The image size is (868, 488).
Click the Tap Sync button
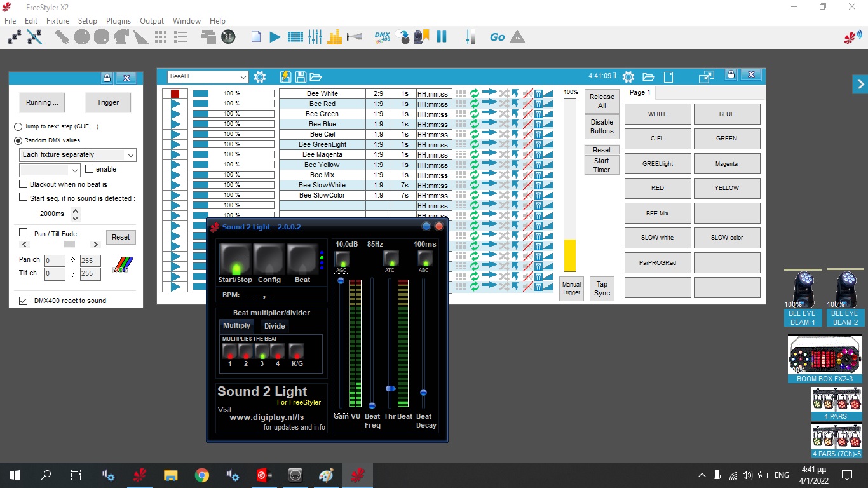point(602,288)
